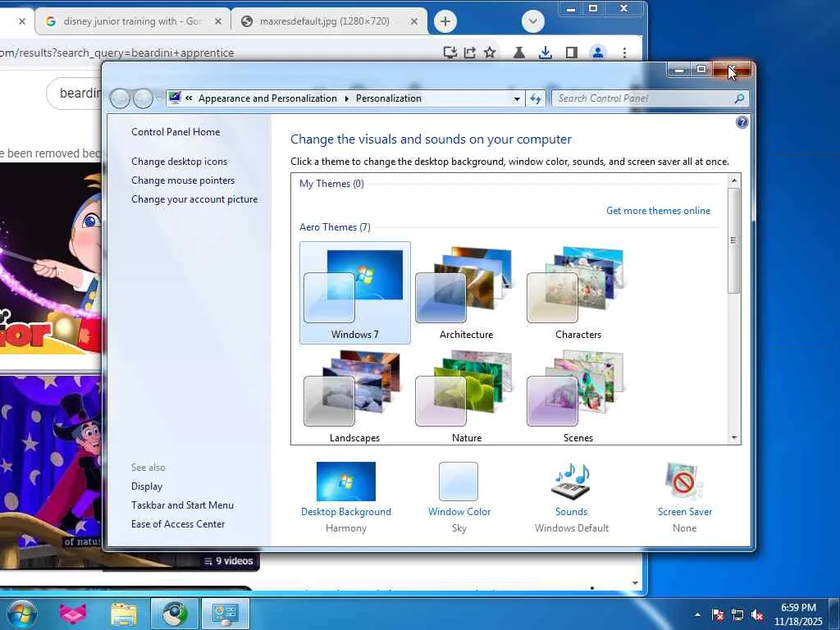Open Change desktop icons link

tap(179, 162)
